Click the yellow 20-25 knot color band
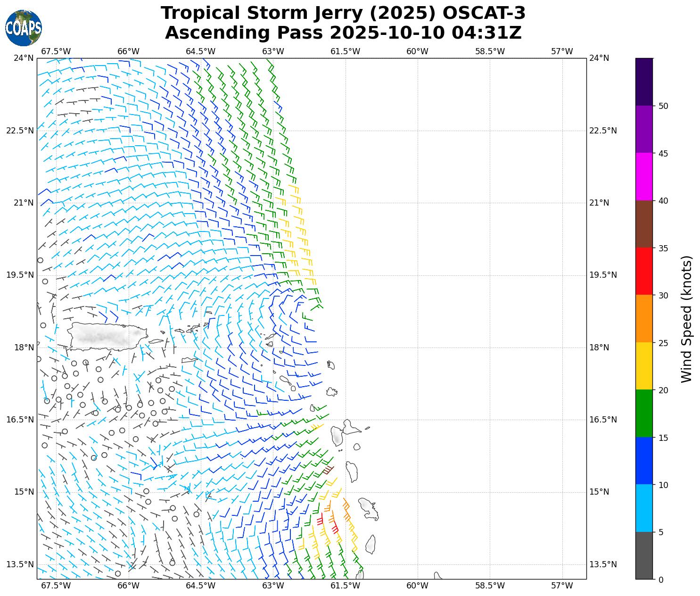This screenshot has height=596, width=700. point(643,366)
